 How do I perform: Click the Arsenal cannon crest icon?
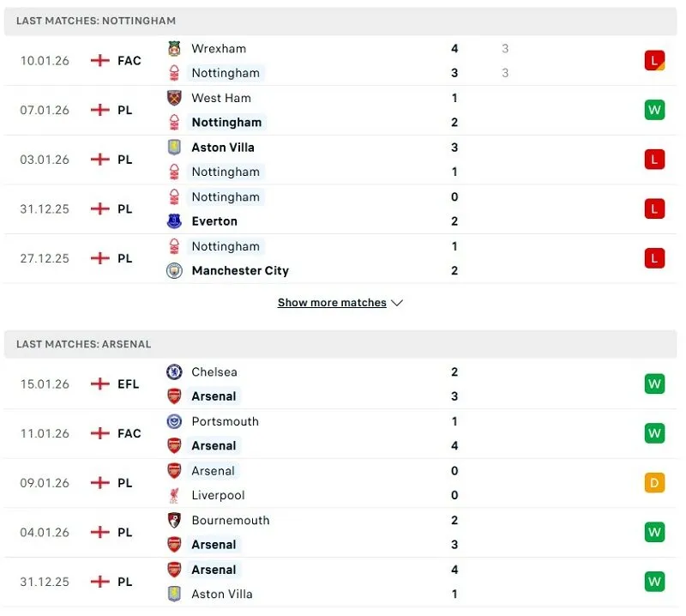(x=176, y=396)
